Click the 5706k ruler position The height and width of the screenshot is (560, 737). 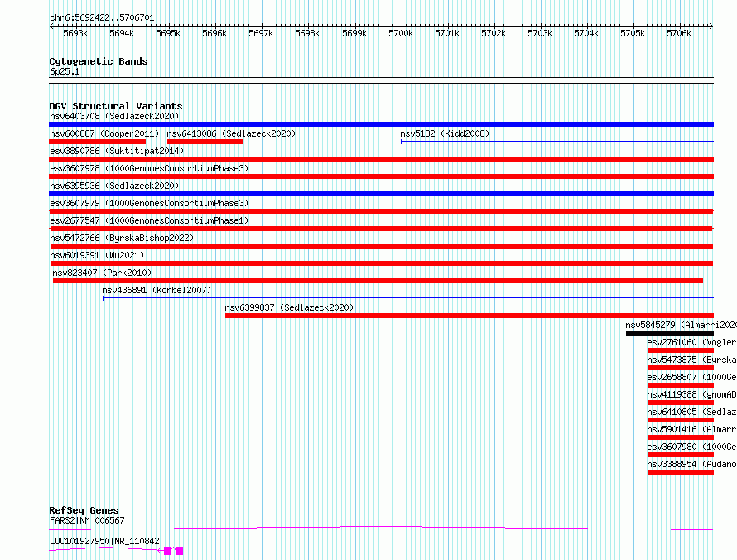coord(679,33)
